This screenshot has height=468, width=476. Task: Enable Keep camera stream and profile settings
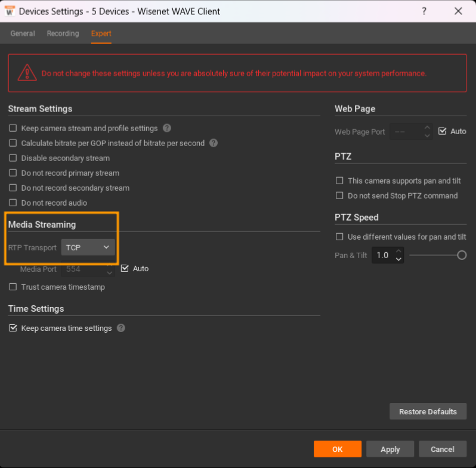13,128
